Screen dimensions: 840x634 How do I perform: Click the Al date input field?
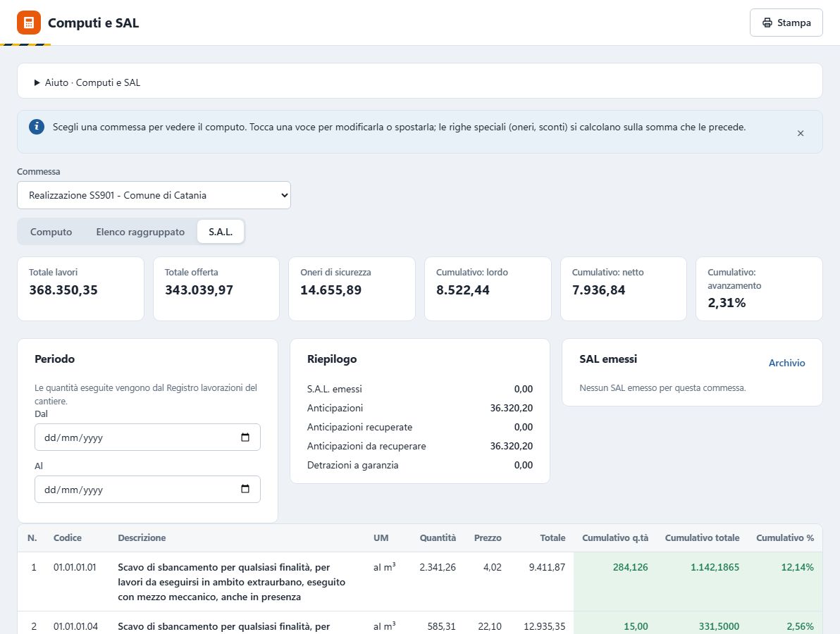(147, 489)
